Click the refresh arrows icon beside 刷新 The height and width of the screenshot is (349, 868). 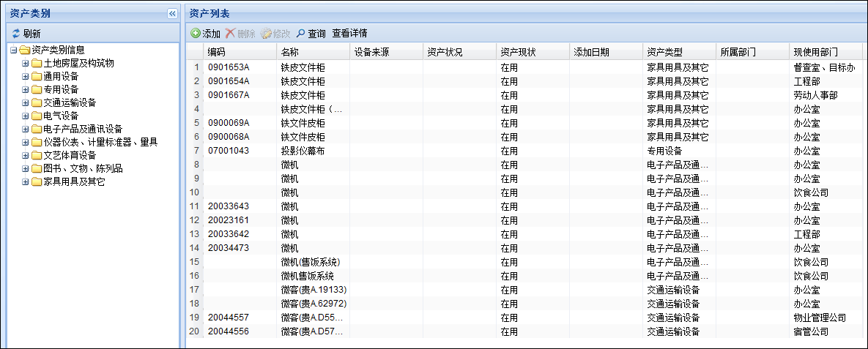[16, 33]
